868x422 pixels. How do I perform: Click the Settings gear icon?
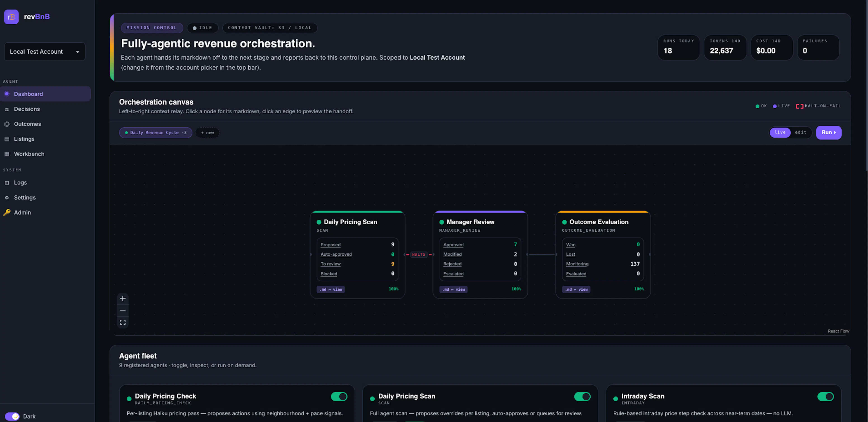pos(7,198)
